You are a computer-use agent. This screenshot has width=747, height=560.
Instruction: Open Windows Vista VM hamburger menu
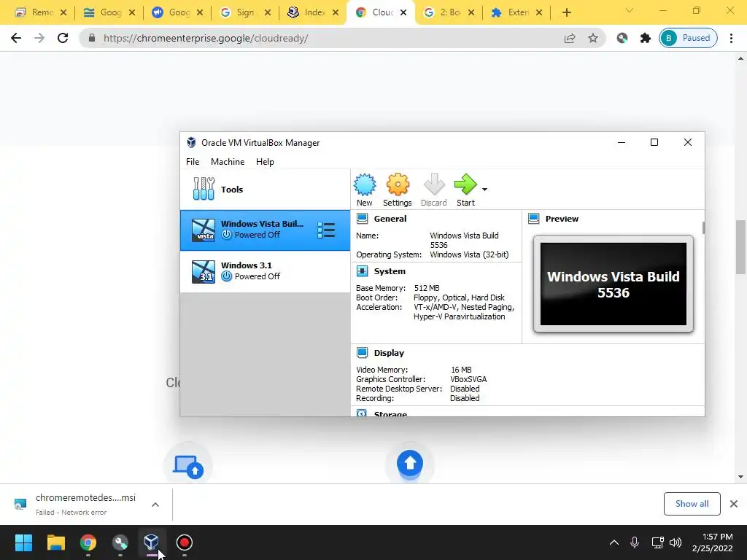click(x=326, y=230)
